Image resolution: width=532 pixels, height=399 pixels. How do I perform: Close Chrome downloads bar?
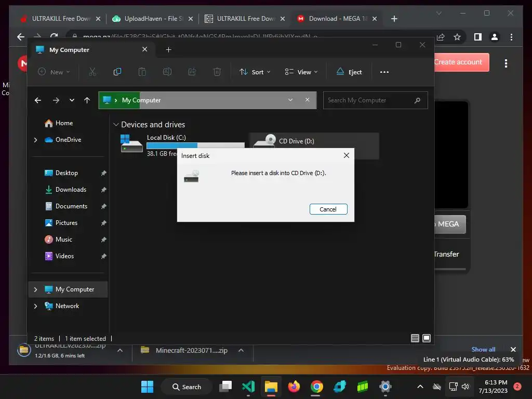[513, 350]
